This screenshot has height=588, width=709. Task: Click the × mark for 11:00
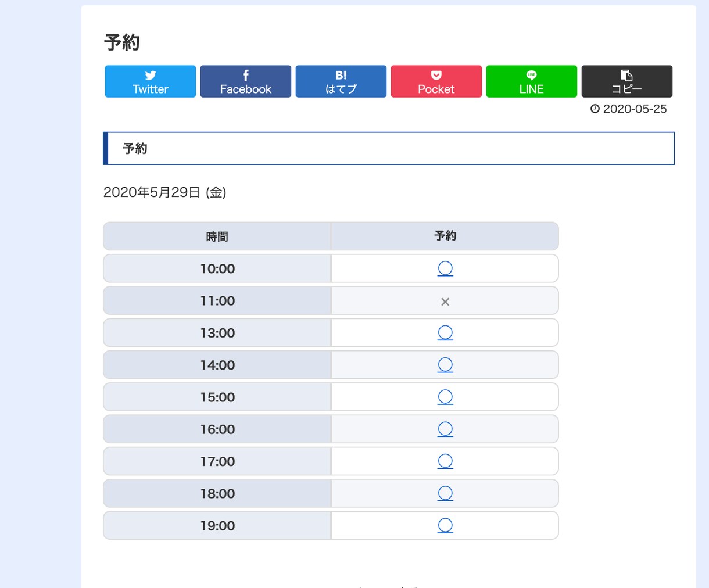445,302
